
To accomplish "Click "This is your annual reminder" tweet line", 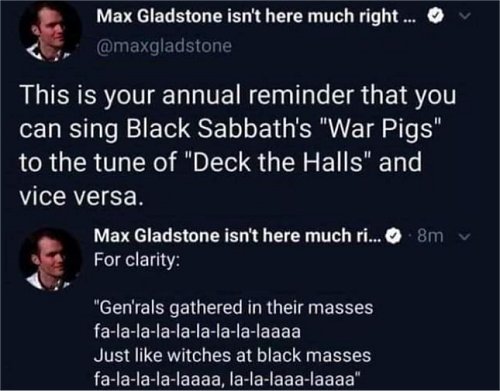I will coord(237,95).
